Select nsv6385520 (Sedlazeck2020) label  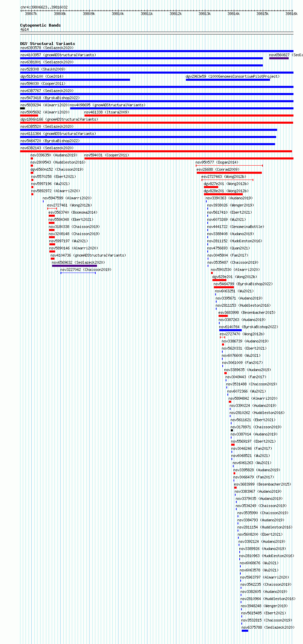(47, 127)
